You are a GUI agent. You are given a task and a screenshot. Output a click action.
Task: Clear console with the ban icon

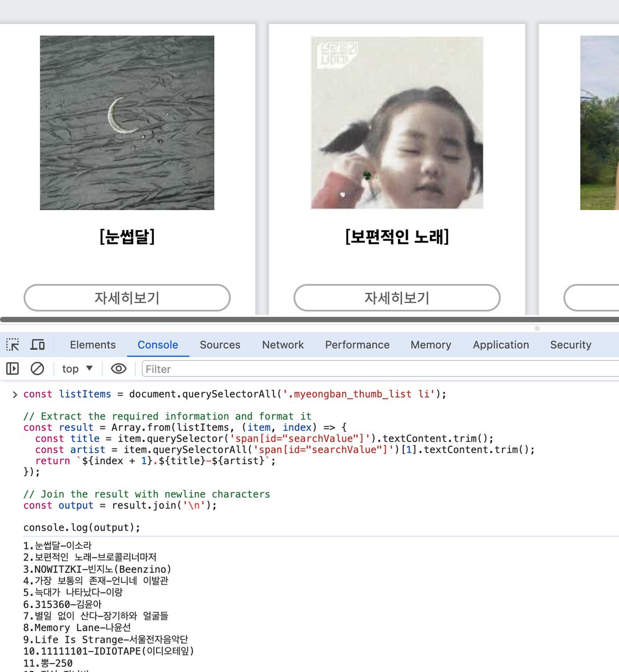coord(37,368)
